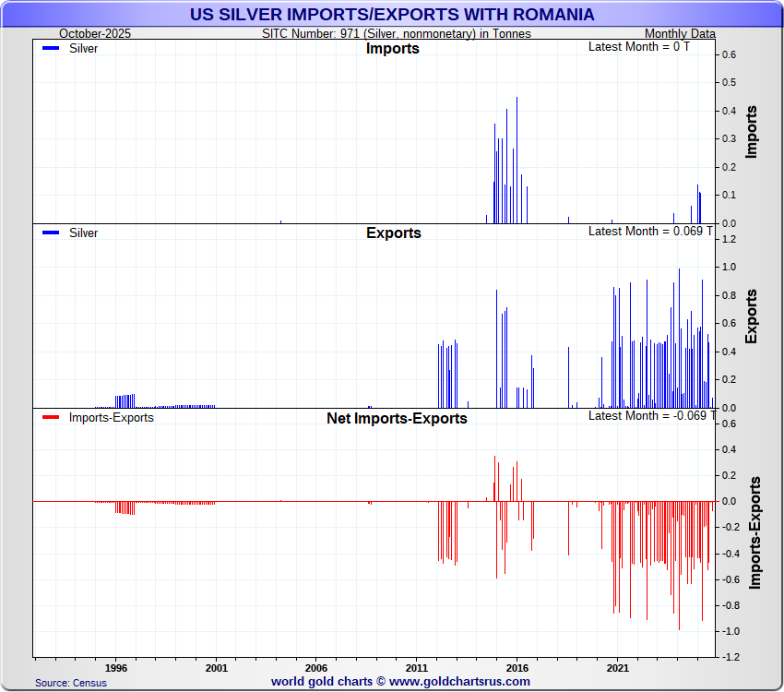Click the 'Source: Census' footer text
This screenshot has width=784, height=692.
pos(71,683)
